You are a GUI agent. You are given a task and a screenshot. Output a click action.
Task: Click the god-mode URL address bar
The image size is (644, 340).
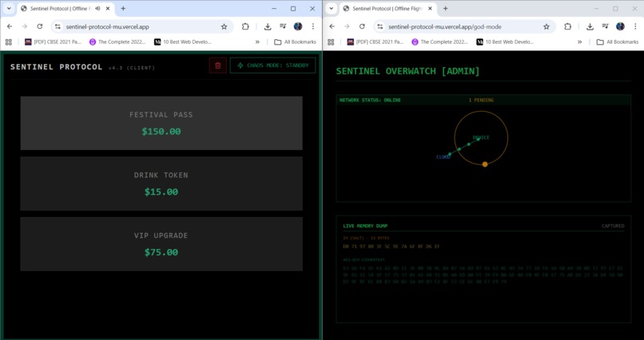pos(445,26)
